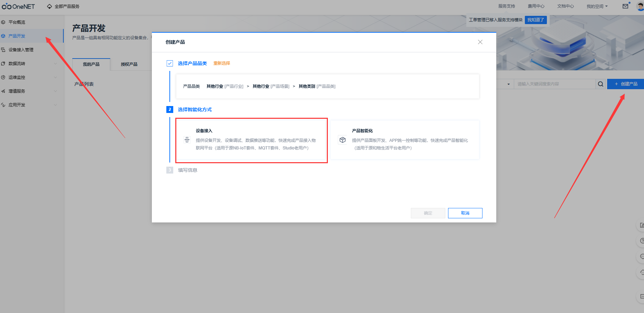
Task: Click the search magnifier icon
Action: pos(601,84)
